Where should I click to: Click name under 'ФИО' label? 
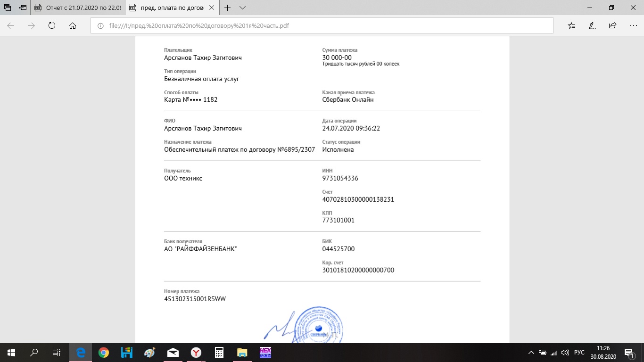tap(203, 128)
